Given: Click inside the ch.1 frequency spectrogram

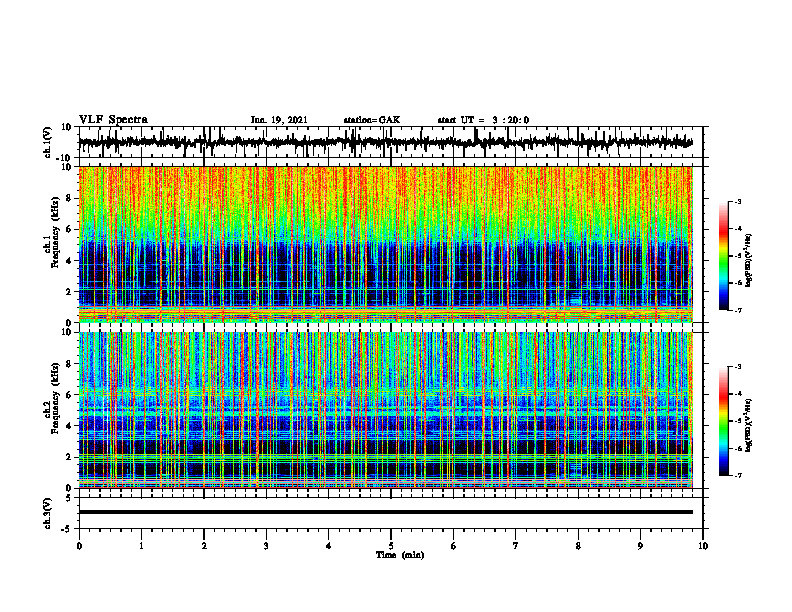Looking at the screenshot, I should (x=385, y=244).
